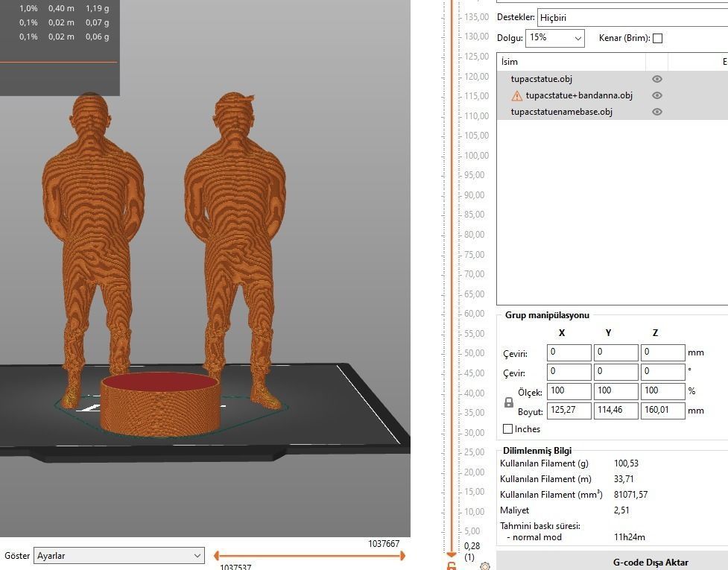Click the Ölçek Y scale field
This screenshot has width=728, height=570.
point(616,391)
